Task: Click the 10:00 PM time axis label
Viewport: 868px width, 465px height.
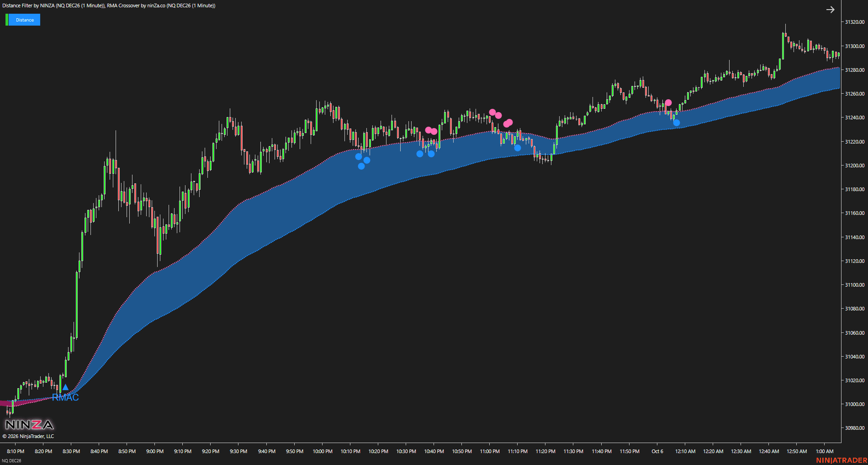Action: tap(323, 451)
